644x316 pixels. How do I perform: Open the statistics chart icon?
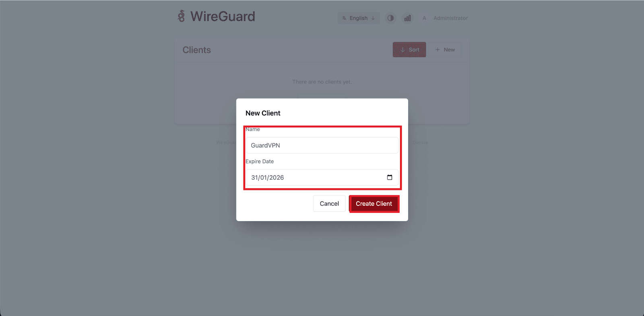coord(407,18)
